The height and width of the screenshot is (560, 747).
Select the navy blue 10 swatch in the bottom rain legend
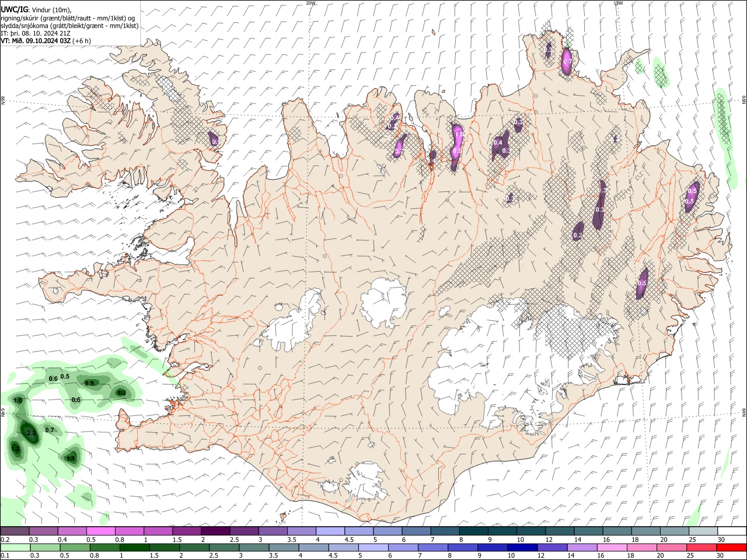click(x=522, y=547)
